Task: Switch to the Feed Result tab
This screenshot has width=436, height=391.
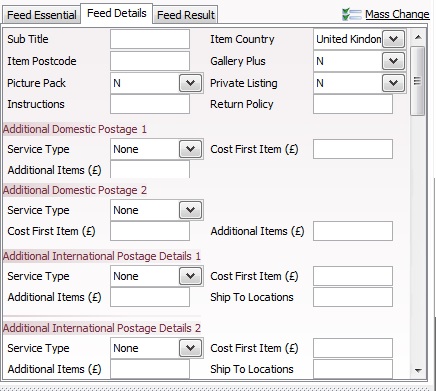Action: 186,15
